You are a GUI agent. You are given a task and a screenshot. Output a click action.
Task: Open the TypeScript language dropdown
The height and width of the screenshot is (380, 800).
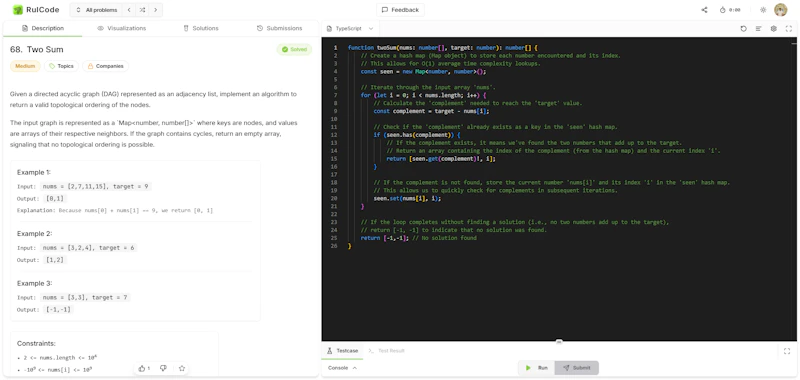[351, 29]
